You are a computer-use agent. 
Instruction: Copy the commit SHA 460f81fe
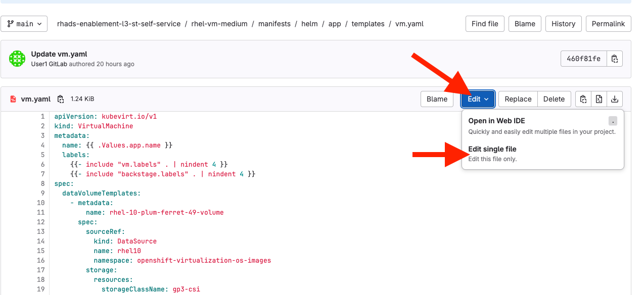(x=615, y=59)
